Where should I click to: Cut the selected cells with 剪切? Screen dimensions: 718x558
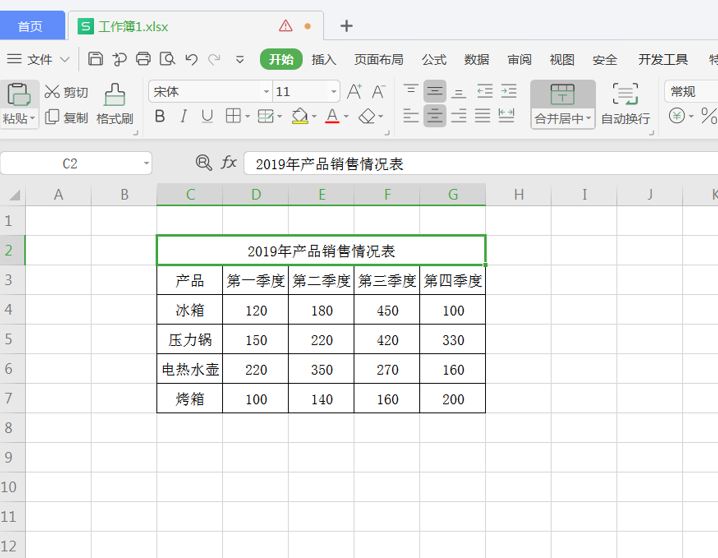[x=66, y=92]
